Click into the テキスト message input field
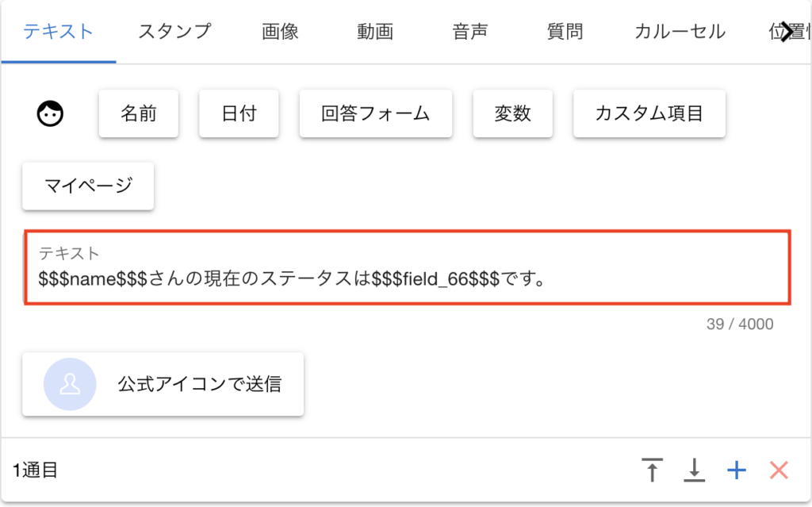 (408, 278)
